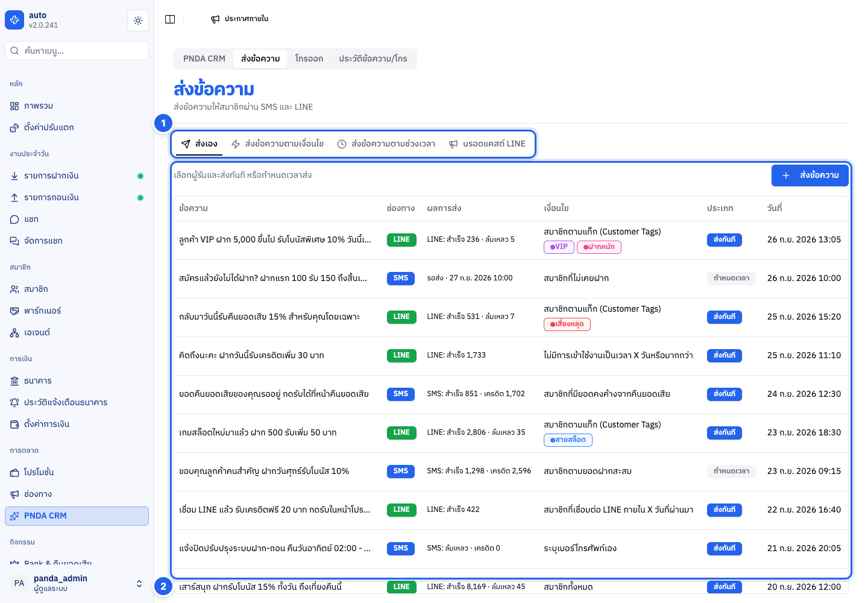Toggle the light/dark theme sun icon

pos(138,21)
